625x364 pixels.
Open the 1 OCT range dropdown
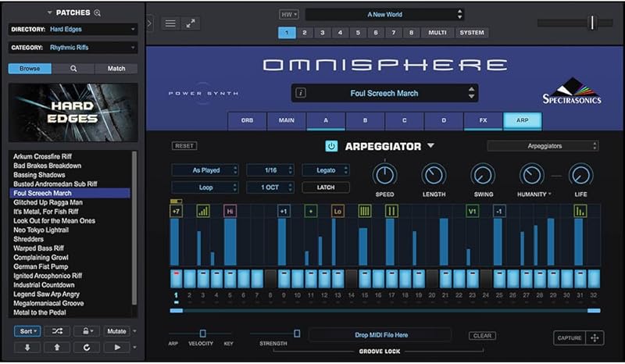click(x=270, y=187)
